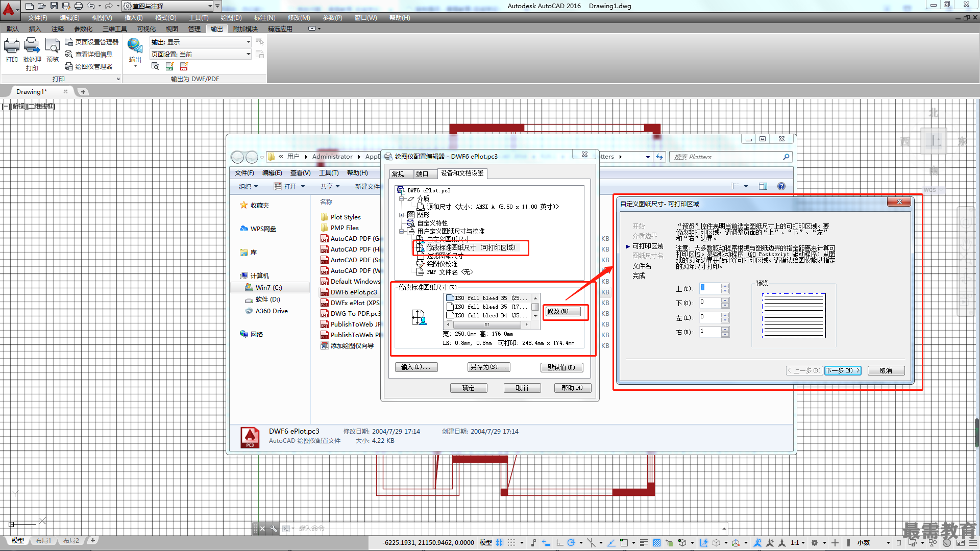The width and height of the screenshot is (980, 551).
Task: Select DWF6 ePlot.pc3 in explorer file list
Action: 350,292
